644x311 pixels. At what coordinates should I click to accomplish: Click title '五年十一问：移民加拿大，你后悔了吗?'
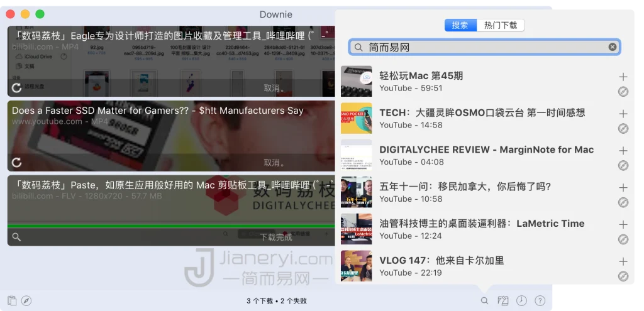click(465, 187)
